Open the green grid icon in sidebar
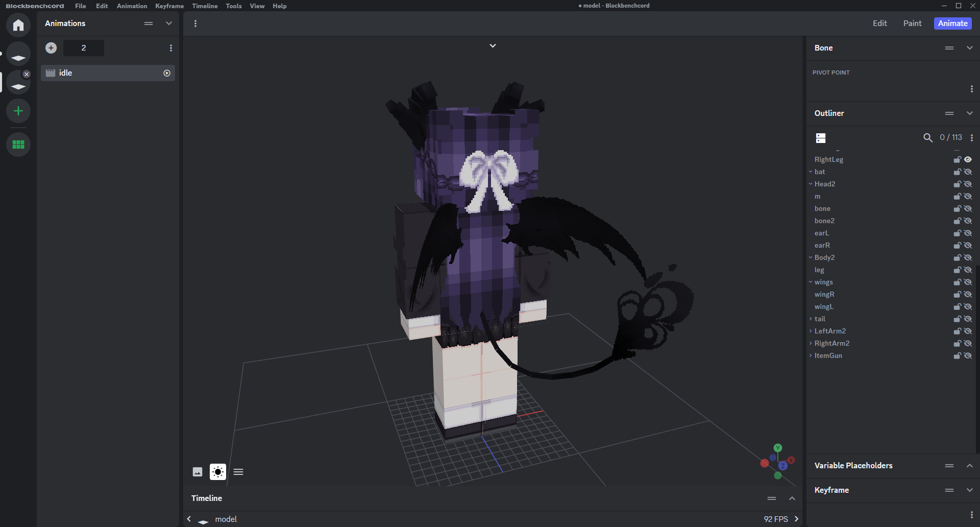 [x=18, y=145]
